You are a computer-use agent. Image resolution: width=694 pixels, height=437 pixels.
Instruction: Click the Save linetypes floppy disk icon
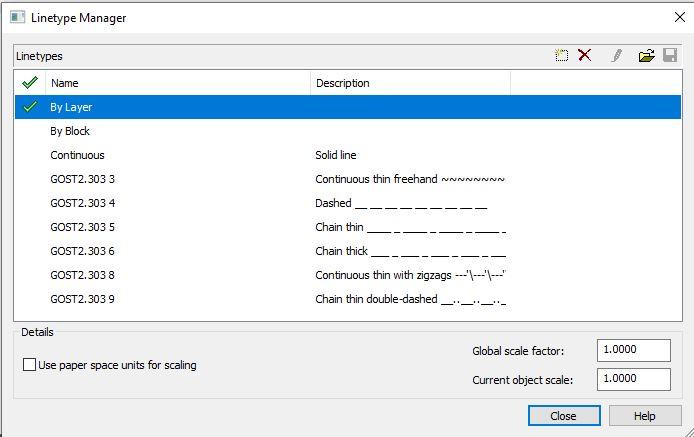pyautogui.click(x=670, y=56)
